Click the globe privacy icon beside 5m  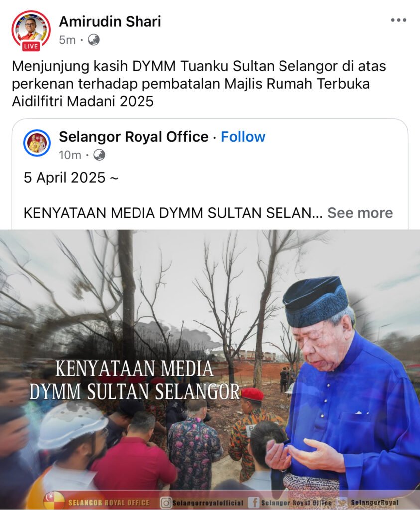pyautogui.click(x=93, y=40)
